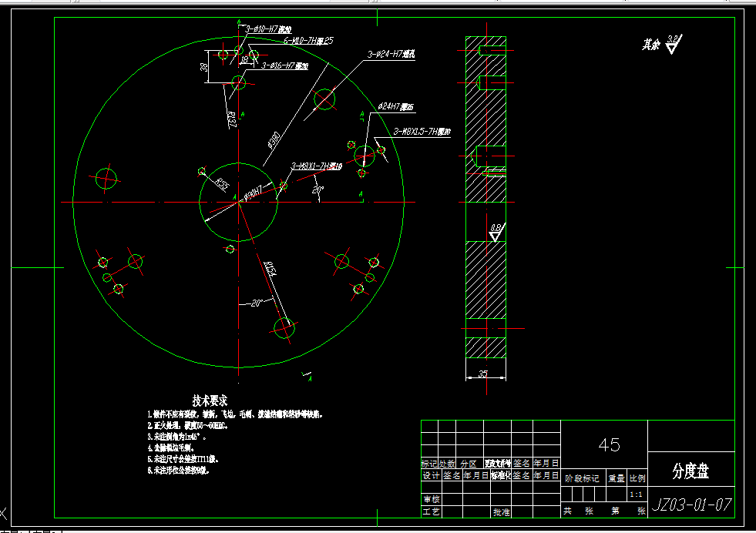
Task: Click the '比例' title block cell
Action: click(x=637, y=478)
